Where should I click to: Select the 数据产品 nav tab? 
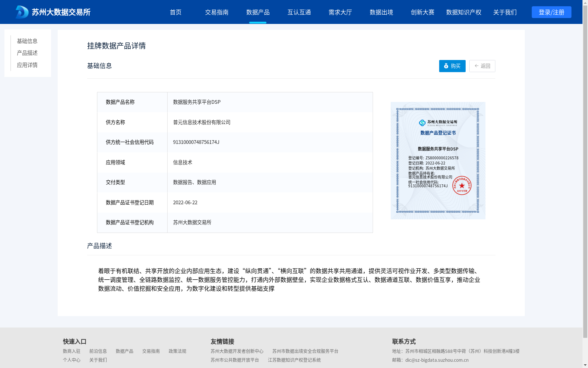click(258, 12)
